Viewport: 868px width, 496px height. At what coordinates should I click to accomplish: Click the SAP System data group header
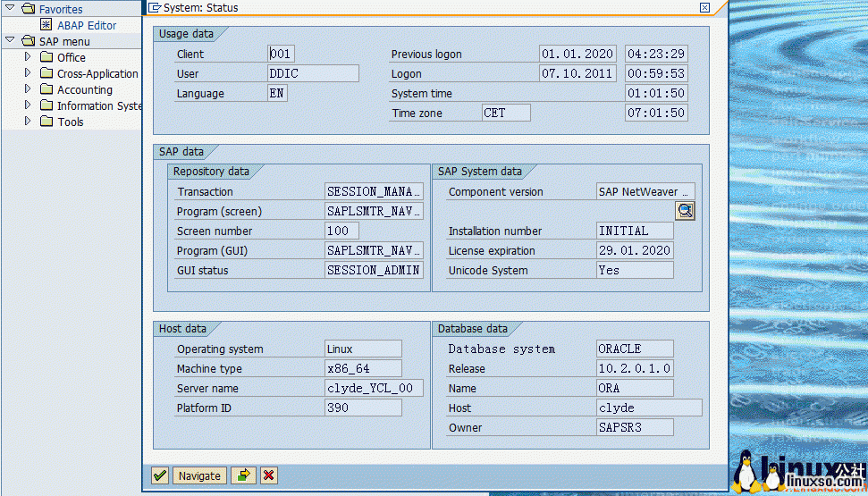pyautogui.click(x=480, y=172)
